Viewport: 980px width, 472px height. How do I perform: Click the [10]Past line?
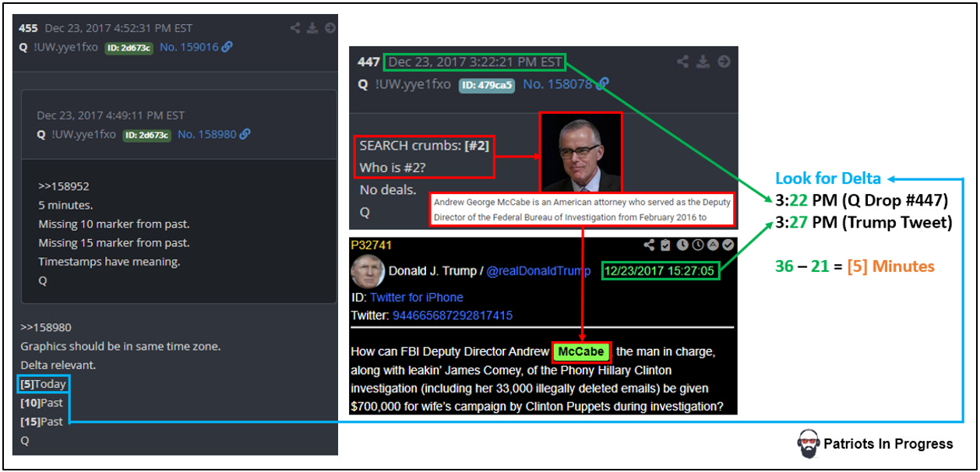(x=42, y=403)
